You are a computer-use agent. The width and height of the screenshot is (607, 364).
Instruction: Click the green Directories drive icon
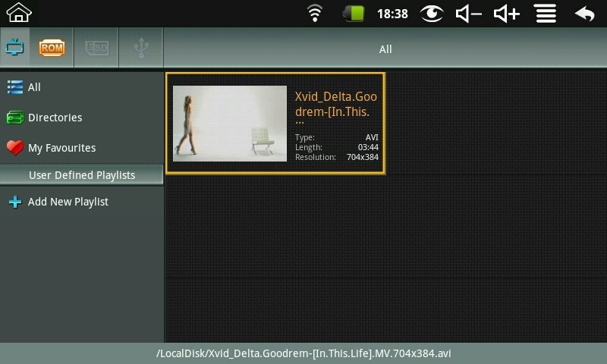pyautogui.click(x=15, y=118)
